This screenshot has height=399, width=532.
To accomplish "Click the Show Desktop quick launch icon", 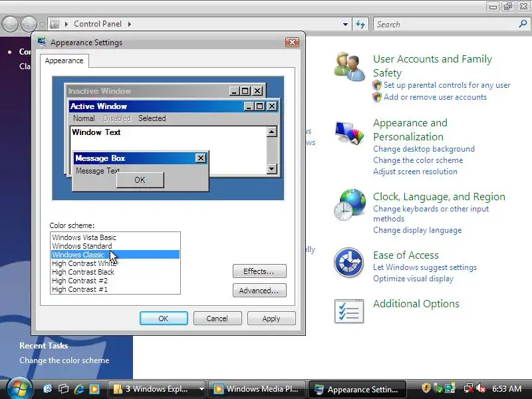I will pyautogui.click(x=48, y=389).
